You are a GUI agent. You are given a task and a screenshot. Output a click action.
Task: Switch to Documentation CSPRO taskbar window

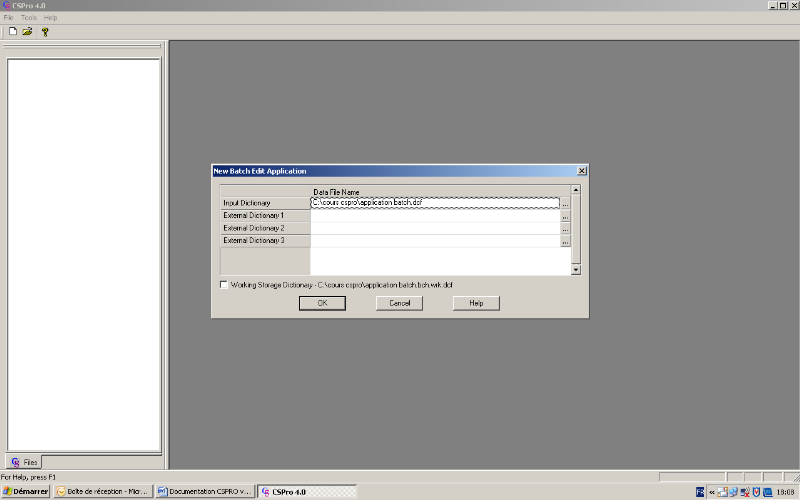[205, 491]
